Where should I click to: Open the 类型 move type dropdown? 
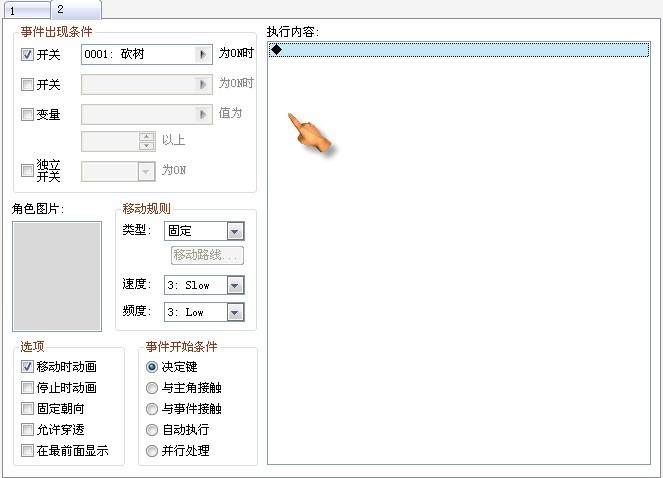click(x=235, y=231)
